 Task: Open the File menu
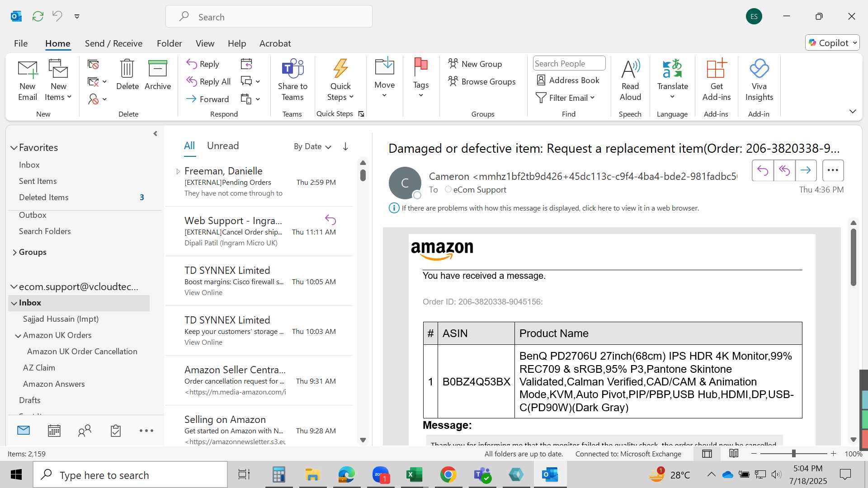pyautogui.click(x=21, y=43)
